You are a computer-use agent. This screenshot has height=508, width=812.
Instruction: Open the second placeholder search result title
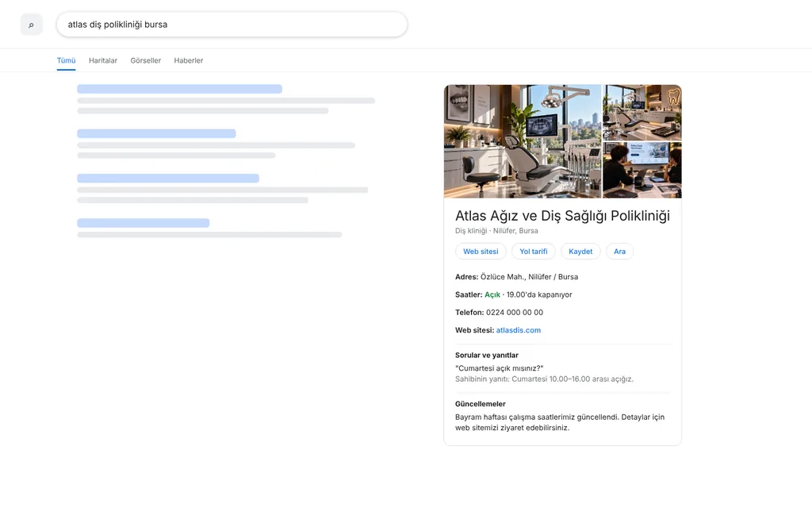(x=156, y=133)
